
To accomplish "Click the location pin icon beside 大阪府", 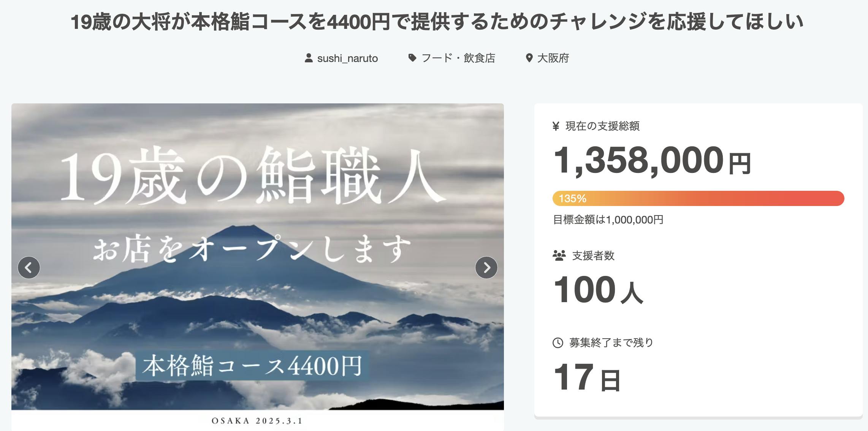I will [529, 58].
